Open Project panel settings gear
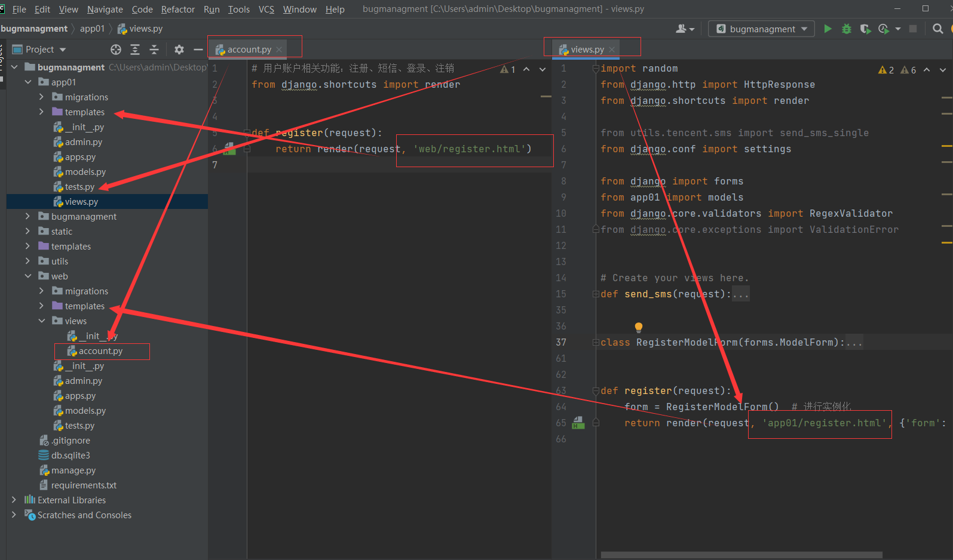The width and height of the screenshot is (953, 560). click(179, 50)
